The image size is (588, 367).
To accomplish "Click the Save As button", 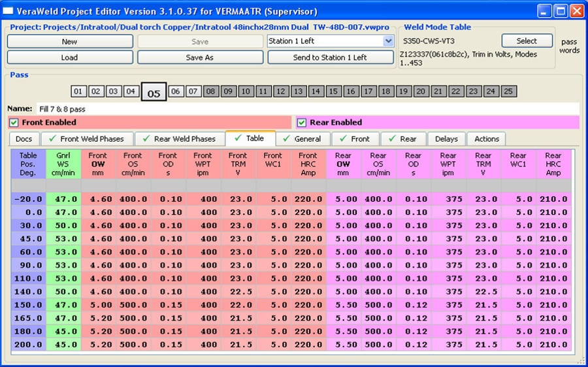I will (x=200, y=57).
